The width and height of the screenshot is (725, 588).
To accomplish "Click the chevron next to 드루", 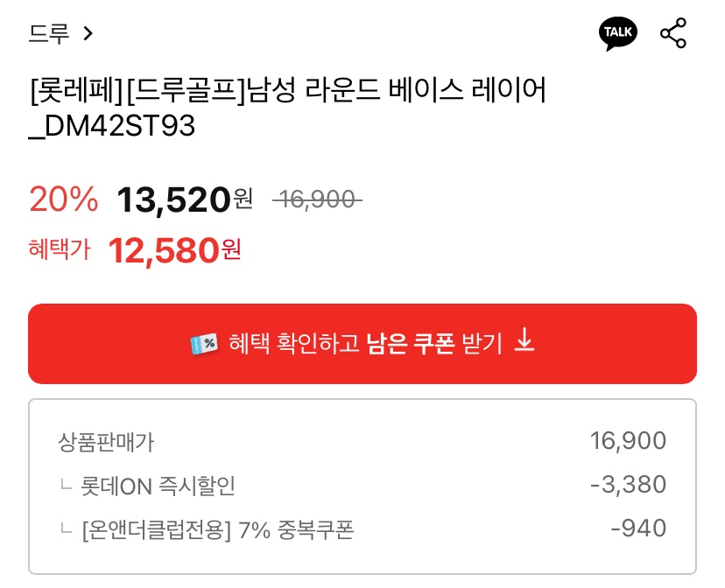I will tap(88, 33).
